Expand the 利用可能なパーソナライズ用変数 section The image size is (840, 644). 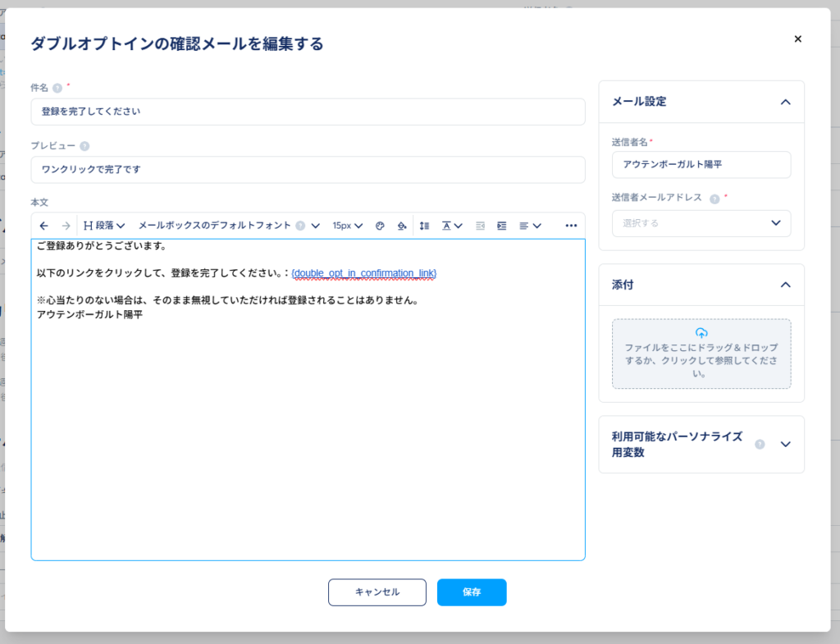[x=785, y=444]
